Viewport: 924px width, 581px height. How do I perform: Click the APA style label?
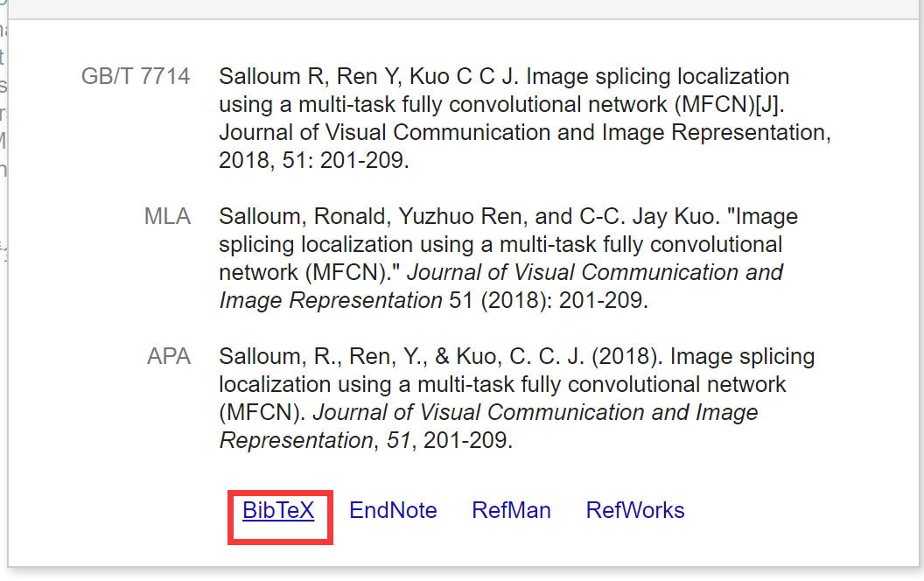pyautogui.click(x=169, y=356)
